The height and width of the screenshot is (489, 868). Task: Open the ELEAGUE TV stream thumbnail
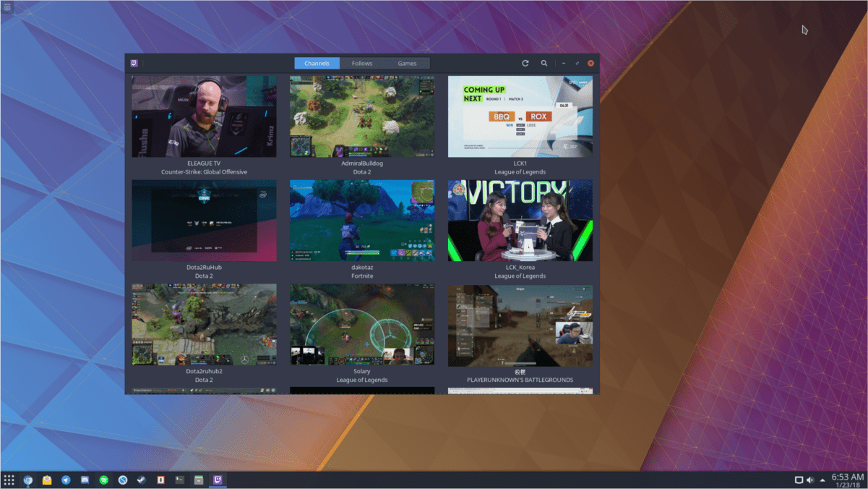pyautogui.click(x=204, y=116)
